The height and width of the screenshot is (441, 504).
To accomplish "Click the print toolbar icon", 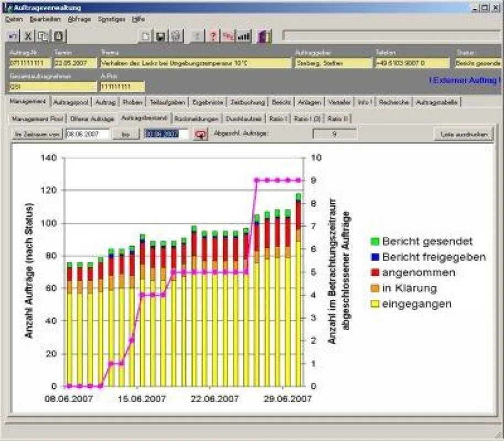I will (176, 36).
